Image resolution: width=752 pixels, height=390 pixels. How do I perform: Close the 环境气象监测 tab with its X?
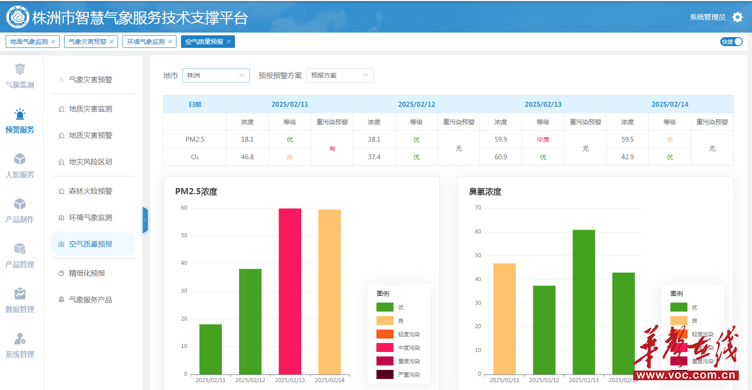click(x=170, y=42)
